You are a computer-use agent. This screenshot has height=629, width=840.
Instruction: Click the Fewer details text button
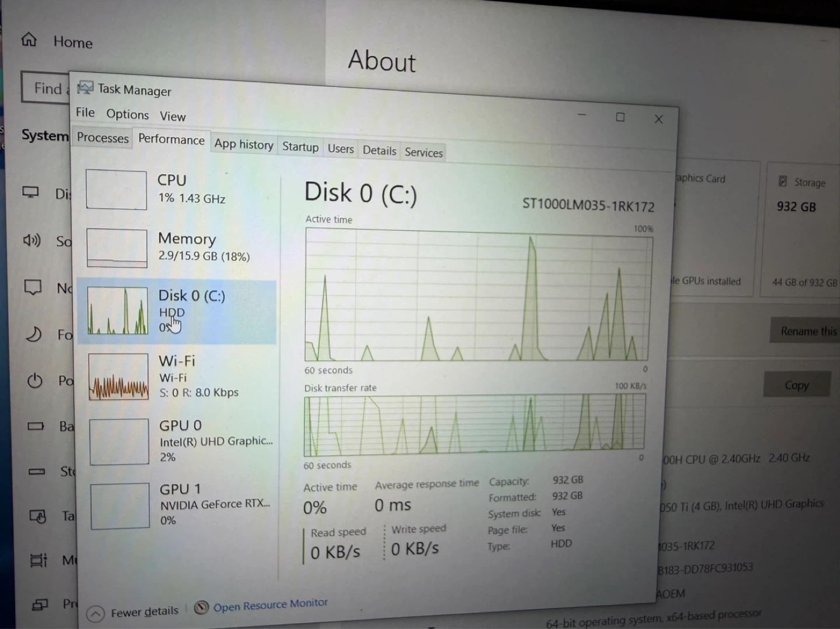coord(145,612)
